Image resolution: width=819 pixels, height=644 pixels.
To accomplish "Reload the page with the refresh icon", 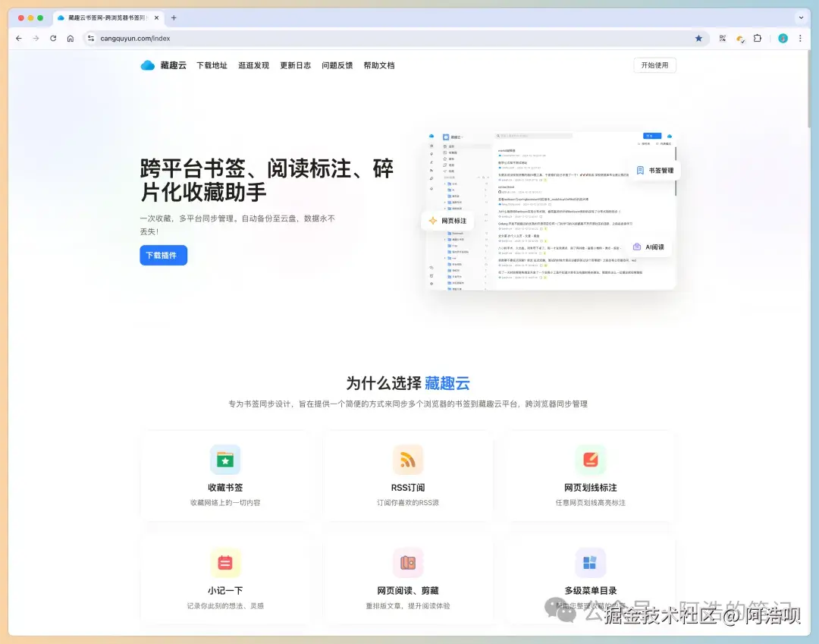I will [53, 38].
